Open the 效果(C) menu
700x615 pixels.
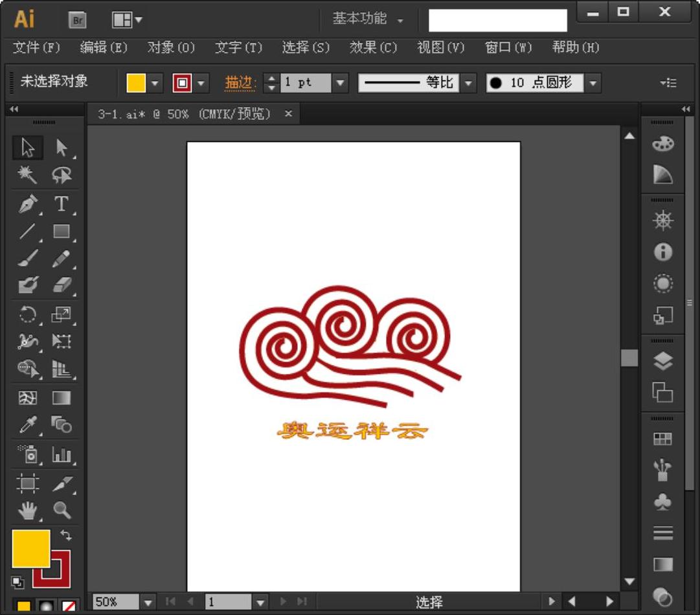[373, 47]
